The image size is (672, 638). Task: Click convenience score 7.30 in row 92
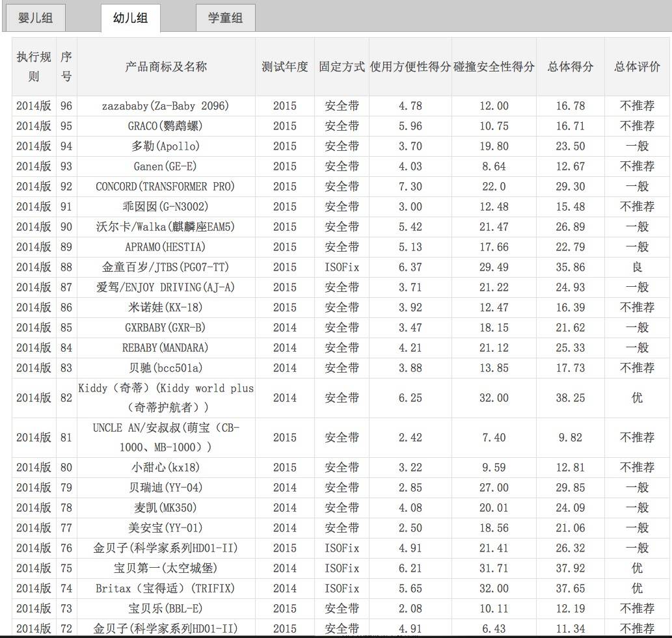[x=410, y=187]
